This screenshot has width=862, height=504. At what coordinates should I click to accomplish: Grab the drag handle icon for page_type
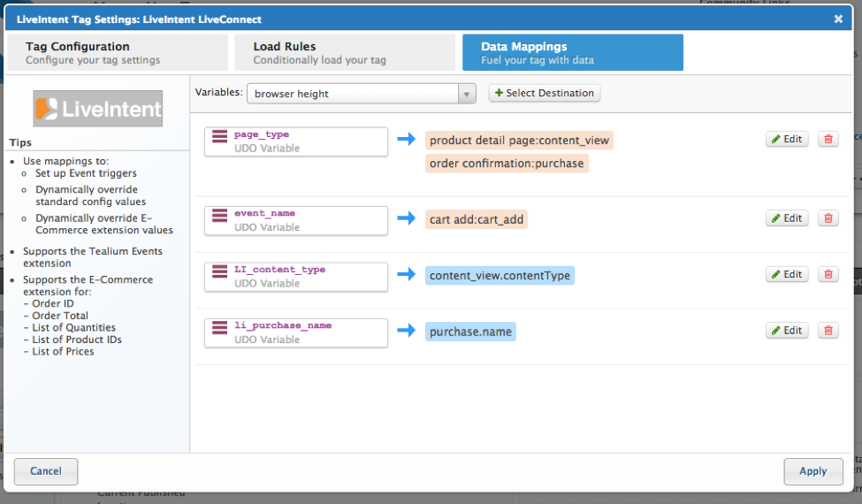pos(220,141)
